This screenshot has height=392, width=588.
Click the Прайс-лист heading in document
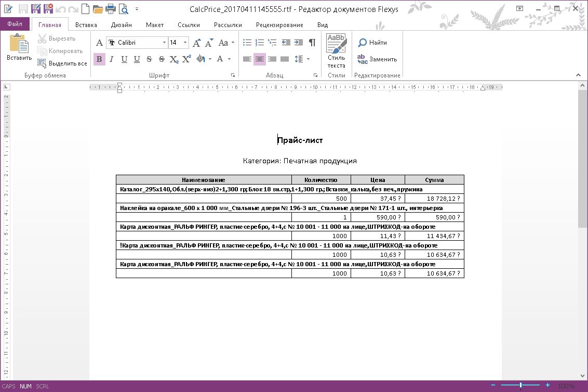tap(300, 140)
